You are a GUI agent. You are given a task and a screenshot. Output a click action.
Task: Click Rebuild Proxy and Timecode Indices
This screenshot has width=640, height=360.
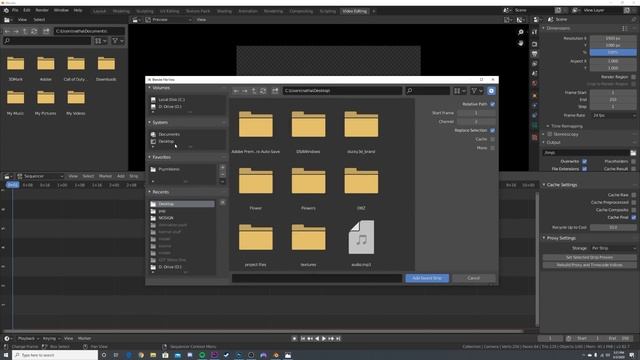589,265
